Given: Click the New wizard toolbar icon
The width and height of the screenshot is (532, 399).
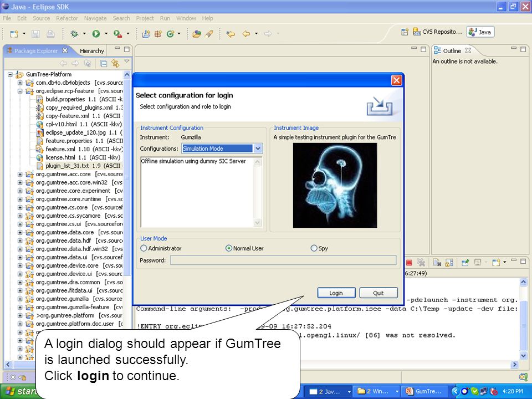Looking at the screenshot, I should click(x=14, y=34).
